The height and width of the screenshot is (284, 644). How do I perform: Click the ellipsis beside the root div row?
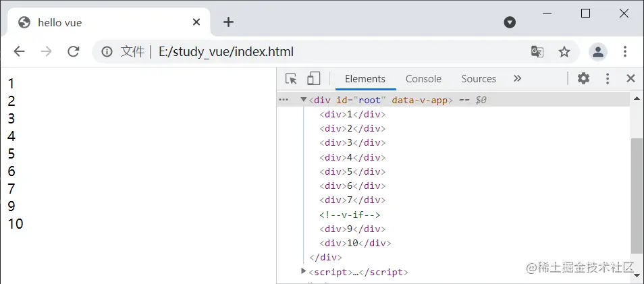point(284,100)
